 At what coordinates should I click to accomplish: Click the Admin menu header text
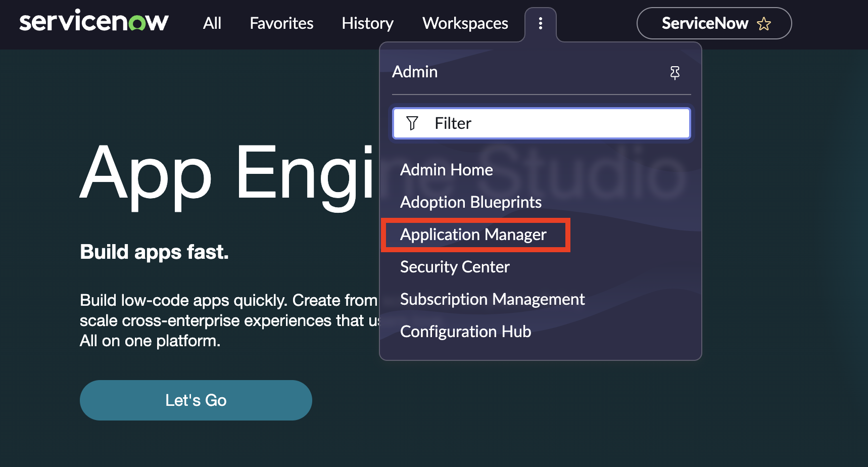point(415,72)
